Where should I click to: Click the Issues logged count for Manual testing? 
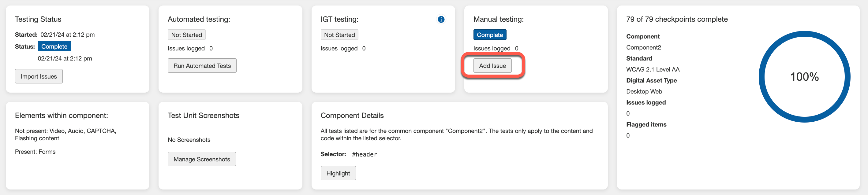(x=516, y=48)
